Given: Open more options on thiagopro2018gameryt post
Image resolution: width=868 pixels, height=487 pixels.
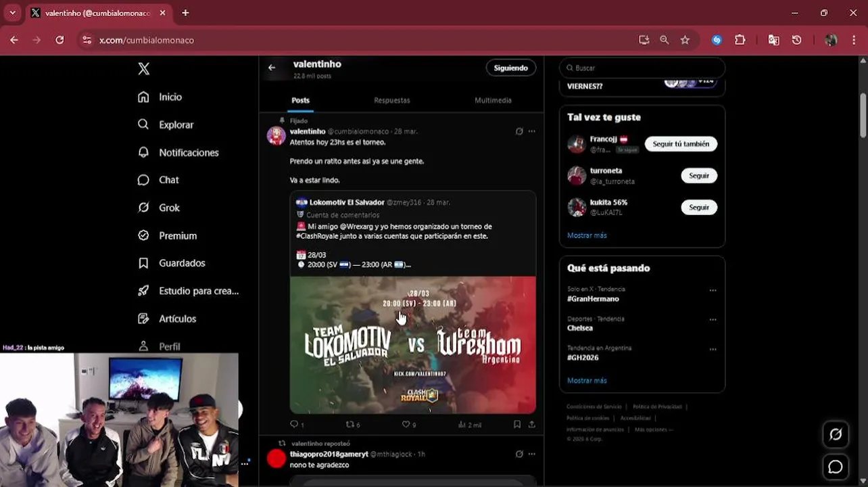Looking at the screenshot, I should click(532, 454).
